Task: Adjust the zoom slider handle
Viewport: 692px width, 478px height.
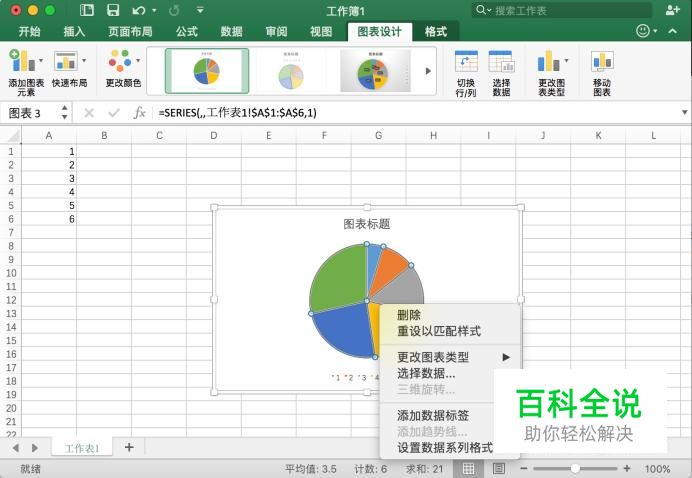Action: coord(575,468)
